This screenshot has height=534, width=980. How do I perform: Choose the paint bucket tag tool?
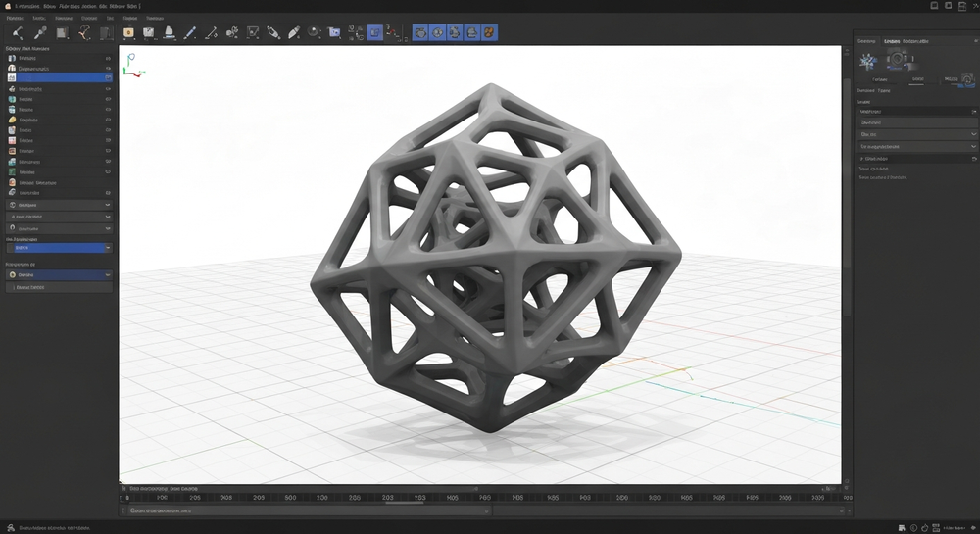tap(273, 33)
